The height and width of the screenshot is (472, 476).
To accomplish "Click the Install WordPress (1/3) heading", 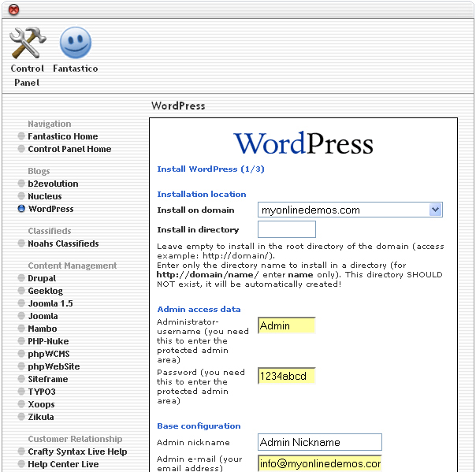I will tap(210, 169).
